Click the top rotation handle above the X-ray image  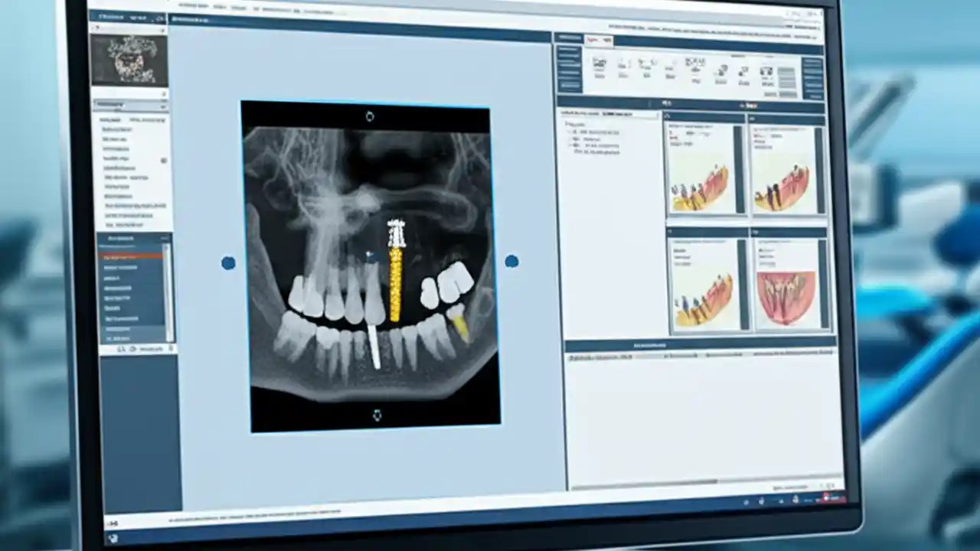370,116
